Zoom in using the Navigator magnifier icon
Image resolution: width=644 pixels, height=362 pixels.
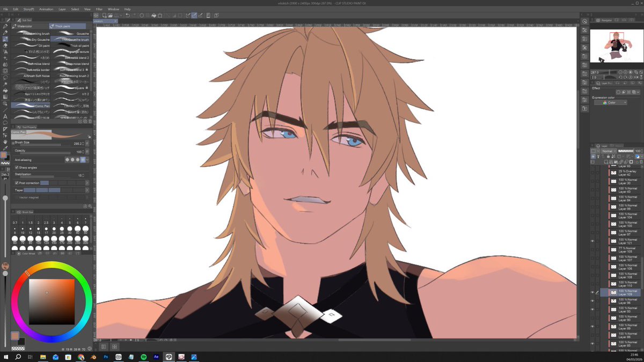tap(625, 72)
